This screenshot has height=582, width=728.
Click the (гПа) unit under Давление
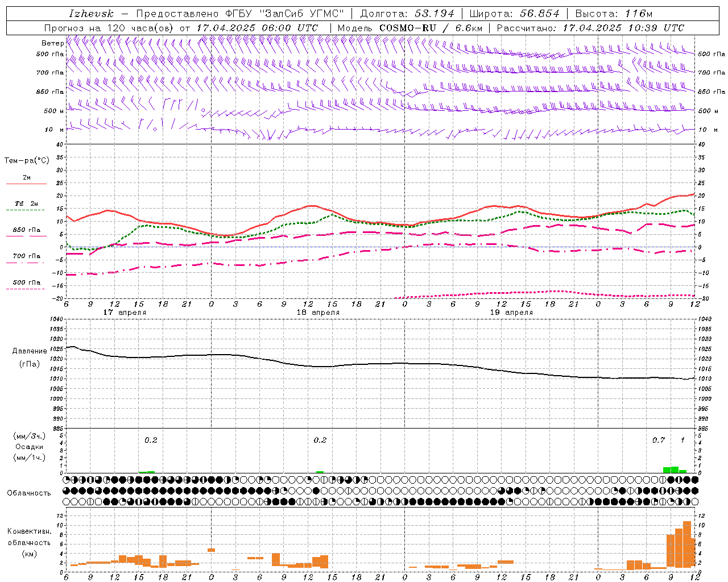(30, 364)
